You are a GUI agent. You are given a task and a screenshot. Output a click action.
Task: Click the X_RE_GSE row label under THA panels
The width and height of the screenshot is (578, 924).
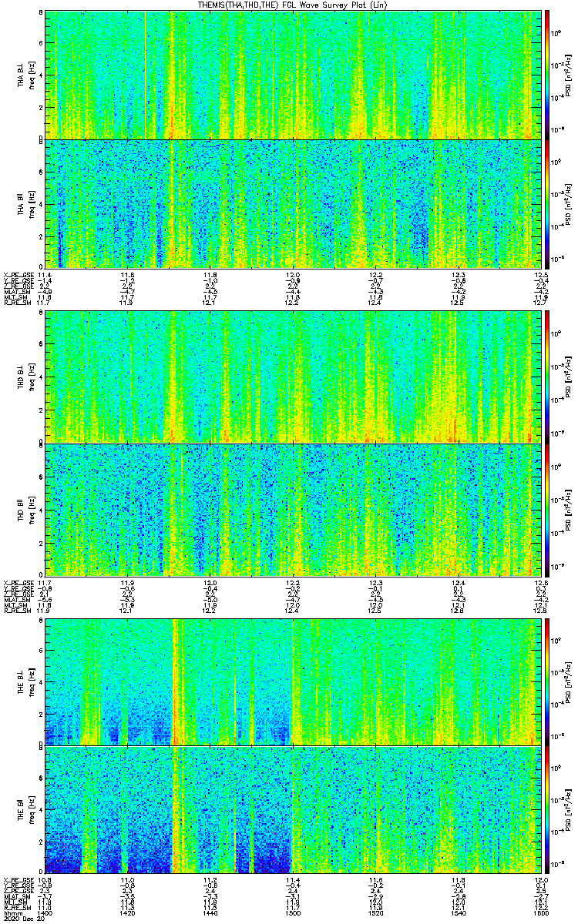18,275
